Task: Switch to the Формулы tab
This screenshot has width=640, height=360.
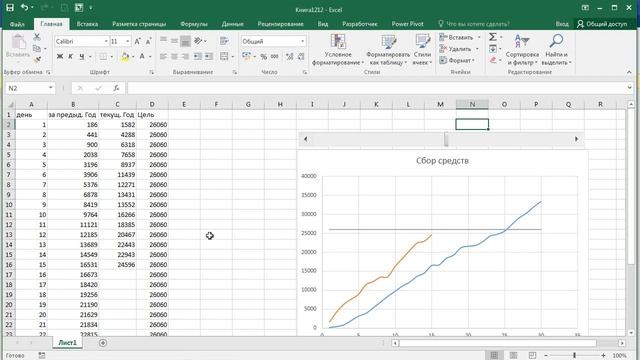Action: [x=194, y=24]
